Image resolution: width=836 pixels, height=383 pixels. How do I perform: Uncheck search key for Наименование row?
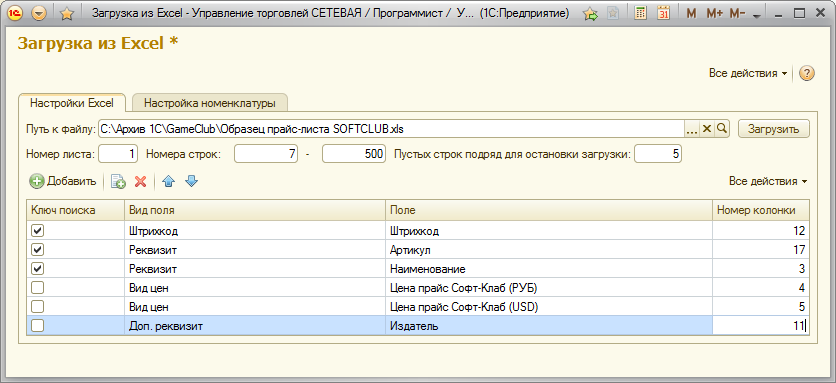(x=38, y=268)
